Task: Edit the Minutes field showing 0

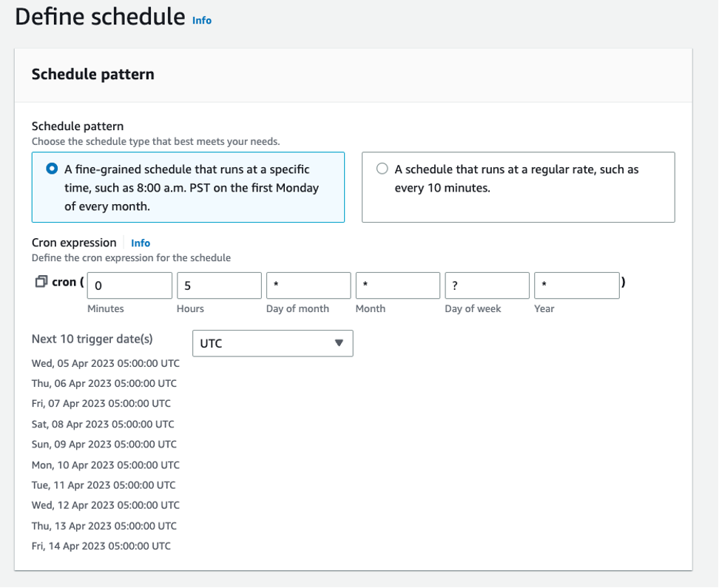Action: pyautogui.click(x=129, y=285)
